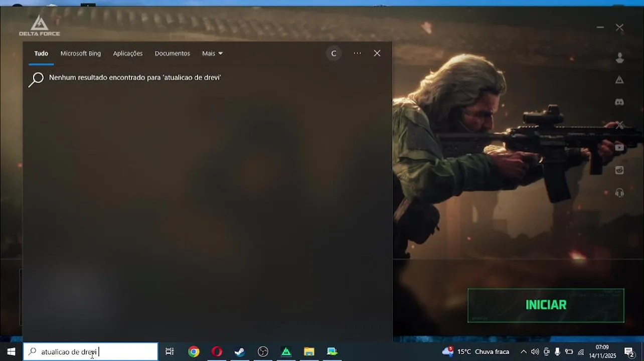Click the C user account avatar in search panel

334,53
